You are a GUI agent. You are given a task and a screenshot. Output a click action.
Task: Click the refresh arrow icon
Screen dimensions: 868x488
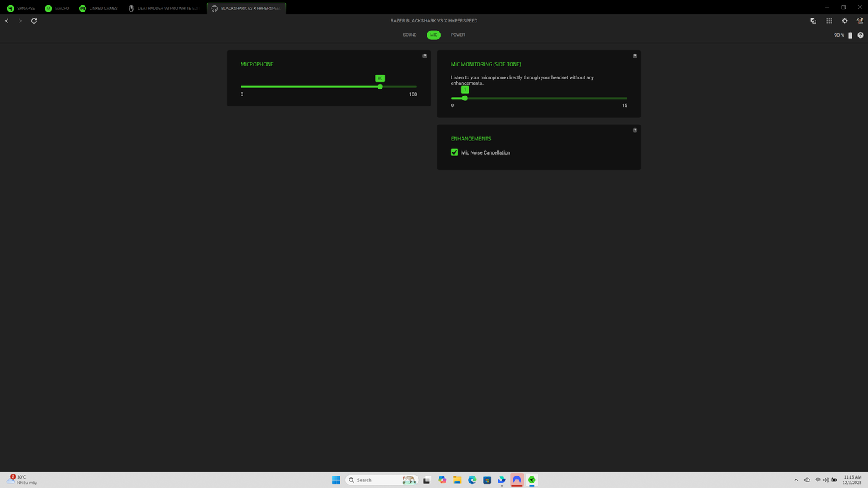click(33, 21)
